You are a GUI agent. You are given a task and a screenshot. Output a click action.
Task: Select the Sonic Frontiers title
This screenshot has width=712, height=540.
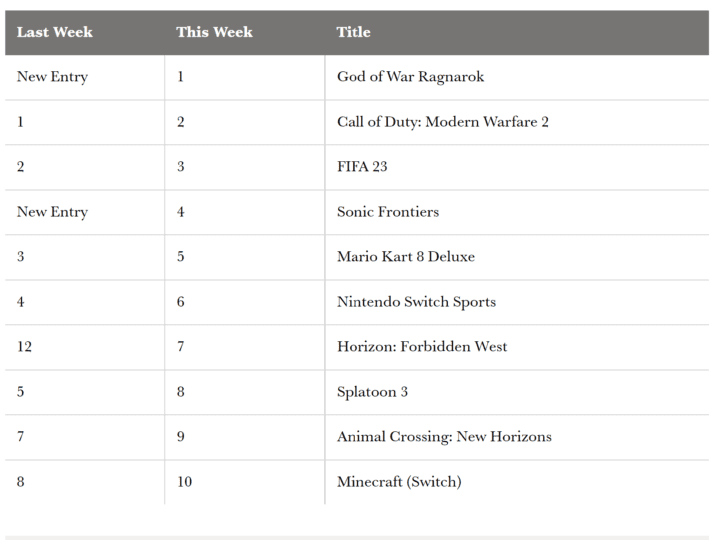[x=388, y=212]
